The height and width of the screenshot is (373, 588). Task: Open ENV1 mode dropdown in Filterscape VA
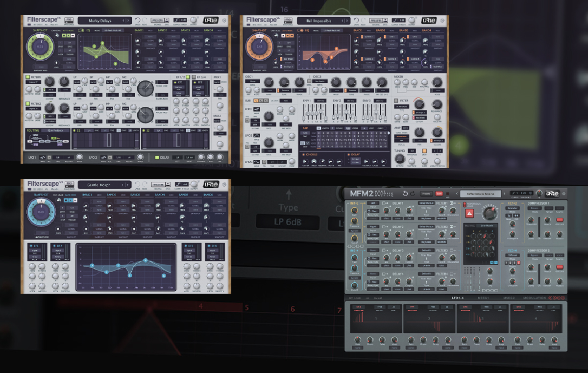[320, 100]
